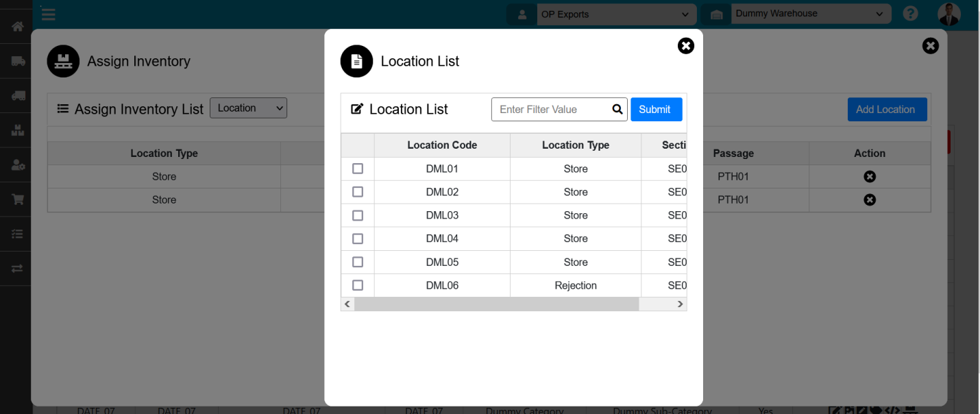Tick the checkbox for DML02
The image size is (980, 414).
(358, 192)
